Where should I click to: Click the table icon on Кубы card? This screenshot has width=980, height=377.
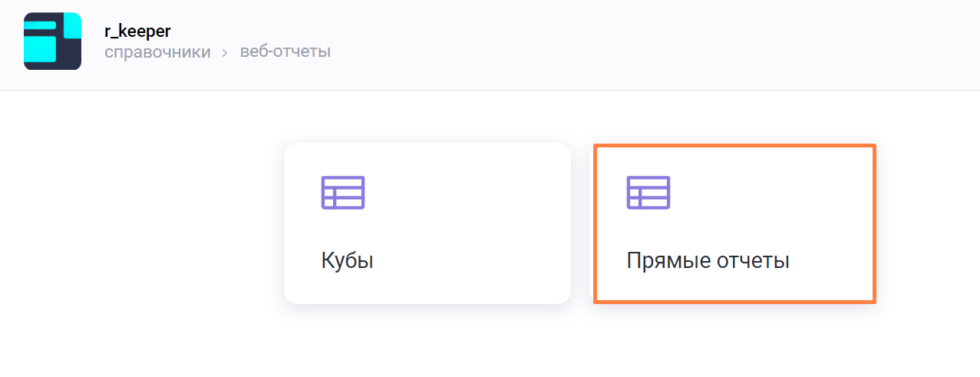click(342, 193)
